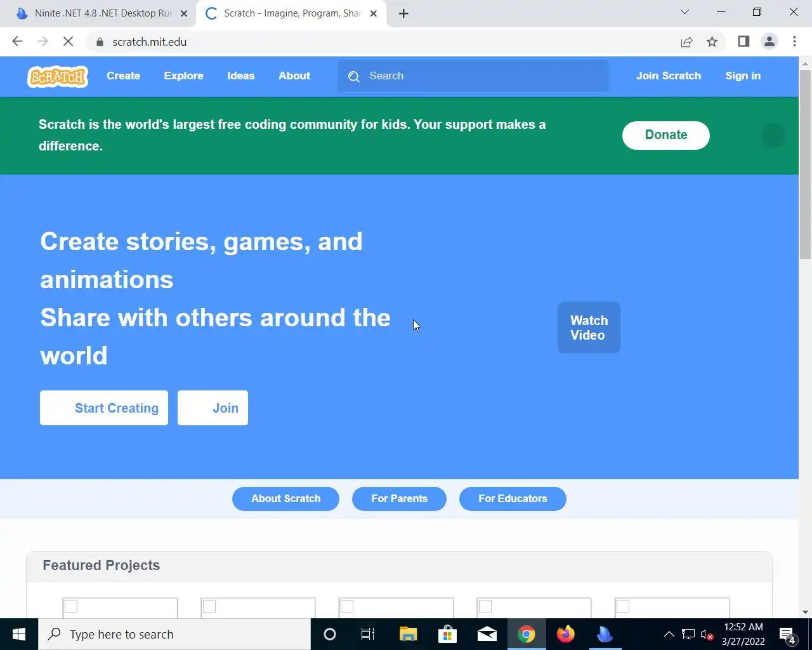Click the Scratch logo
812x650 pixels.
[x=58, y=77]
